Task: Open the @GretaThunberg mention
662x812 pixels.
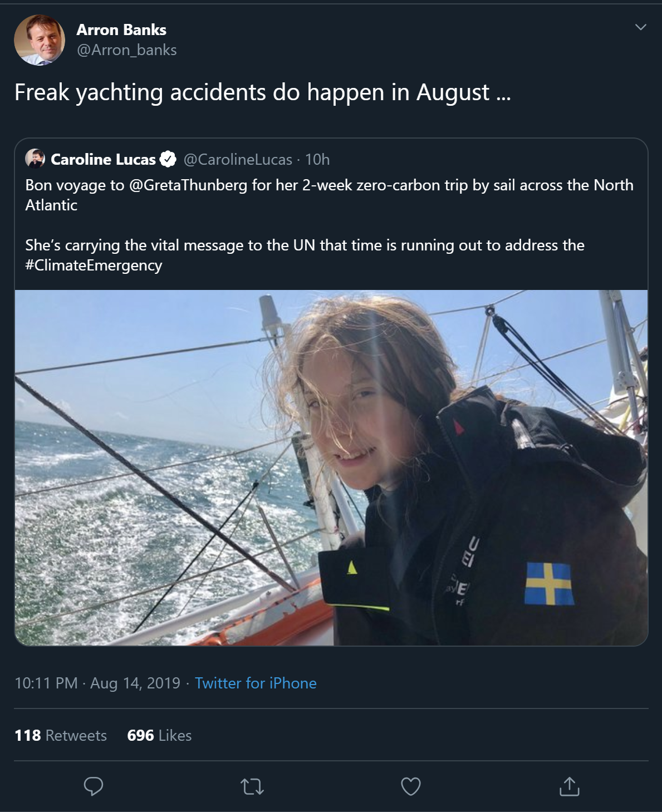Action: 188,185
